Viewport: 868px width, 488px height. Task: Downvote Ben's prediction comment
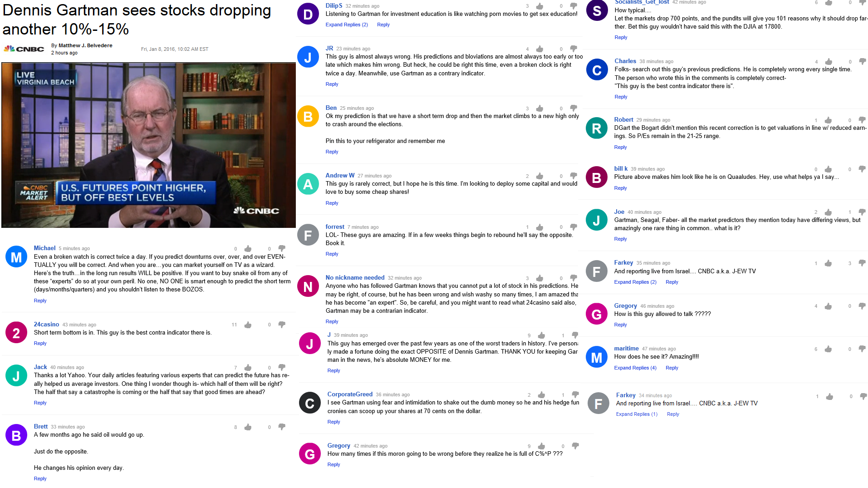(574, 108)
